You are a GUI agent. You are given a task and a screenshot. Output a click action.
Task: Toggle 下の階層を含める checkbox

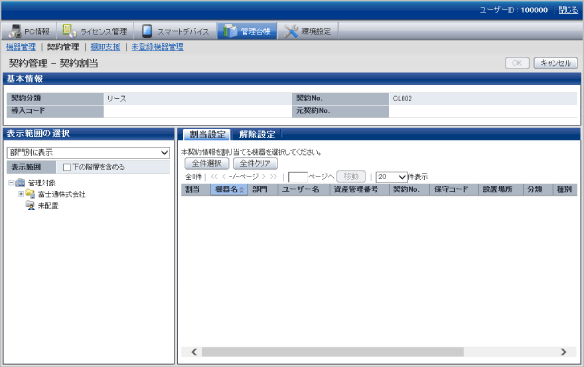67,167
